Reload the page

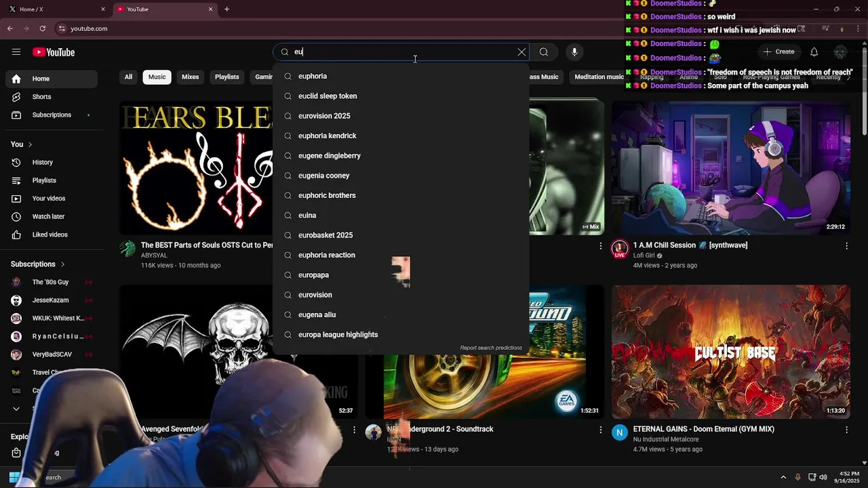pyautogui.click(x=43, y=28)
